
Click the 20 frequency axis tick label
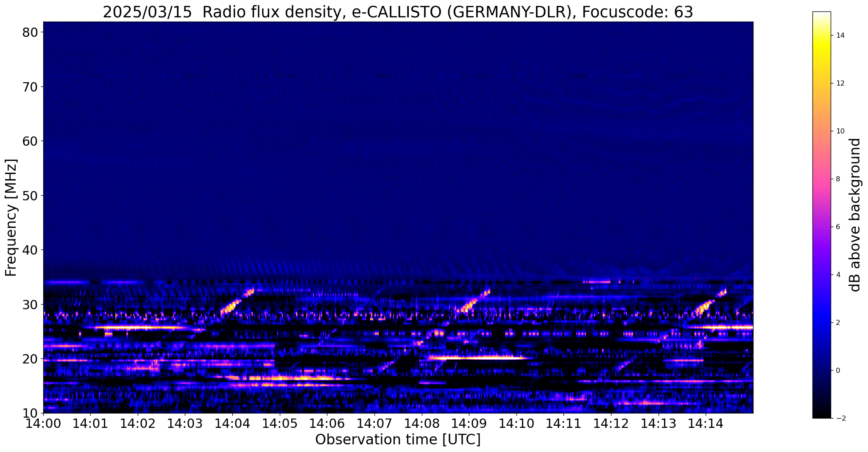30,359
